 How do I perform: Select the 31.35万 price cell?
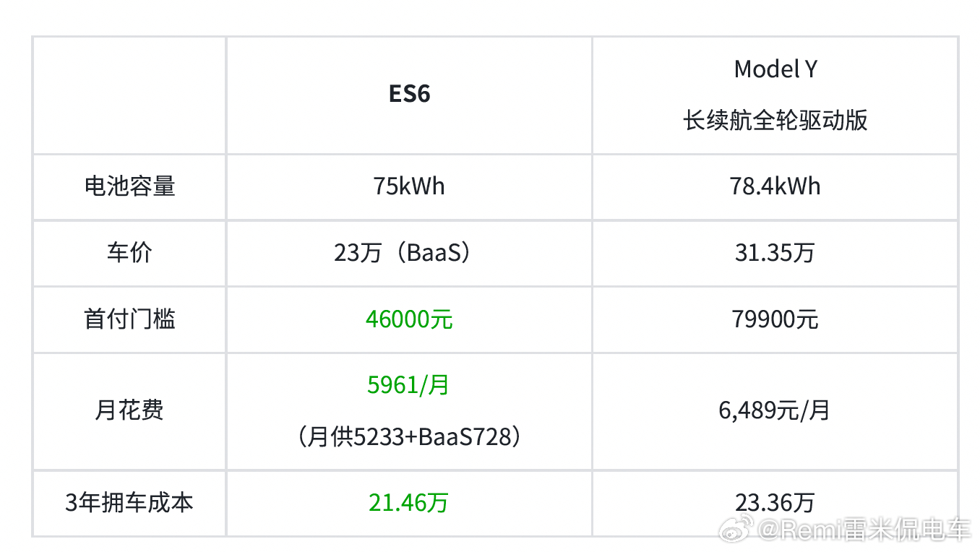[775, 253]
